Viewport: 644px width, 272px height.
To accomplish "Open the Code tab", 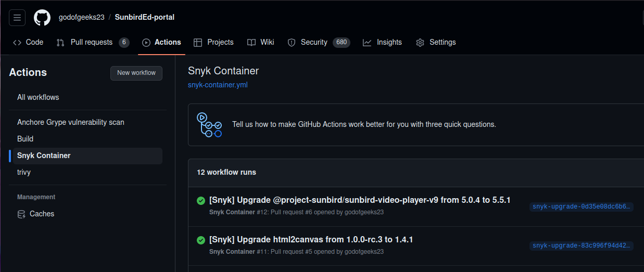I will coord(28,42).
